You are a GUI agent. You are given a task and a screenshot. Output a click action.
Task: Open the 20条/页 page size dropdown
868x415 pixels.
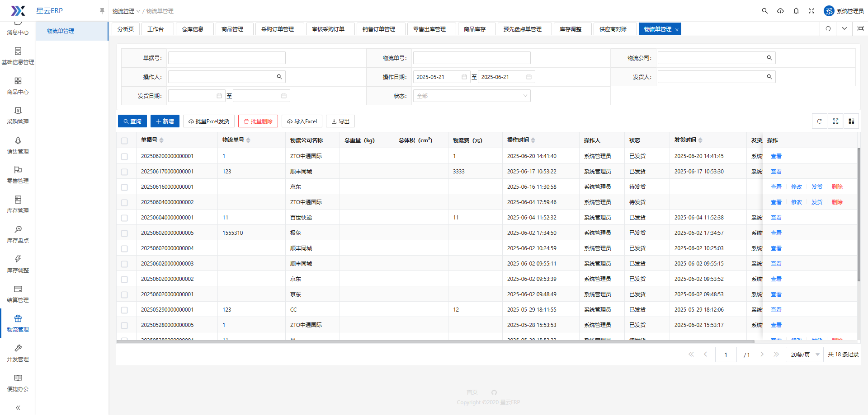pos(805,355)
